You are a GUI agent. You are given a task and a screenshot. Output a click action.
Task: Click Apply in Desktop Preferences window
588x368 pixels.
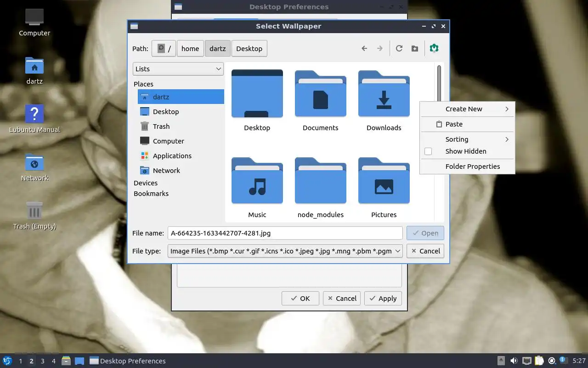coord(383,298)
